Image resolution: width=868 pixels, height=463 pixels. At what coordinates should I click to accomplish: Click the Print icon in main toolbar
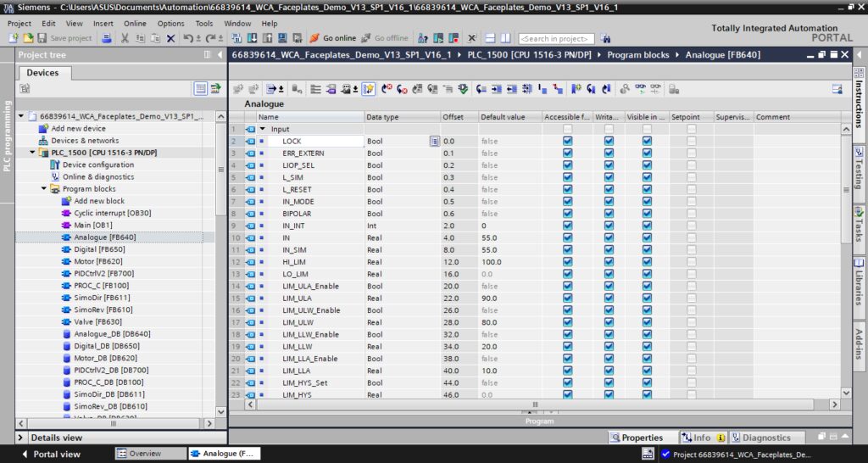tap(107, 38)
